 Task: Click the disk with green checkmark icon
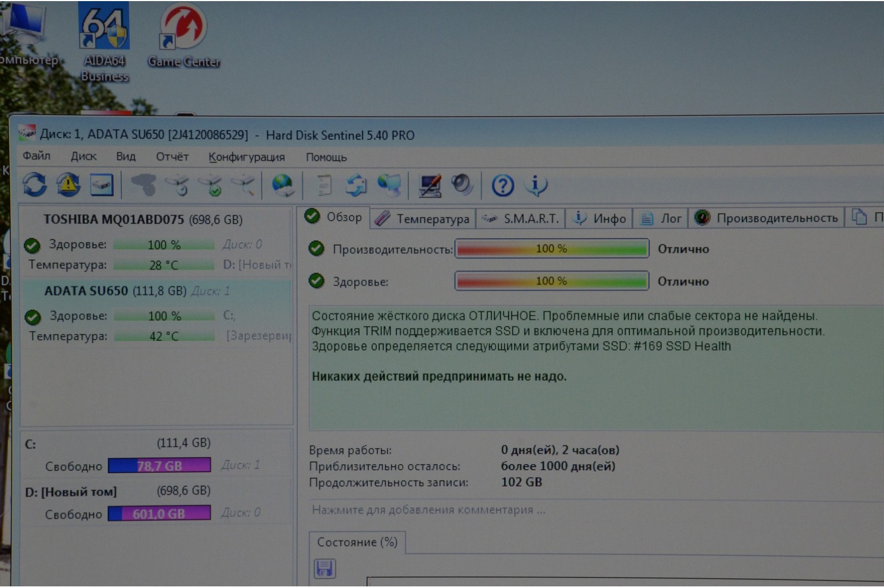211,186
